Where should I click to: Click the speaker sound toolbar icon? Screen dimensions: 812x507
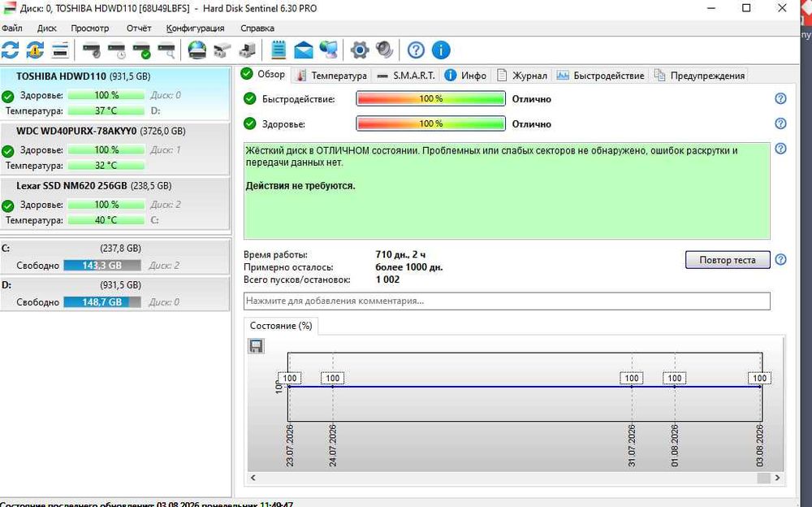[x=384, y=50]
